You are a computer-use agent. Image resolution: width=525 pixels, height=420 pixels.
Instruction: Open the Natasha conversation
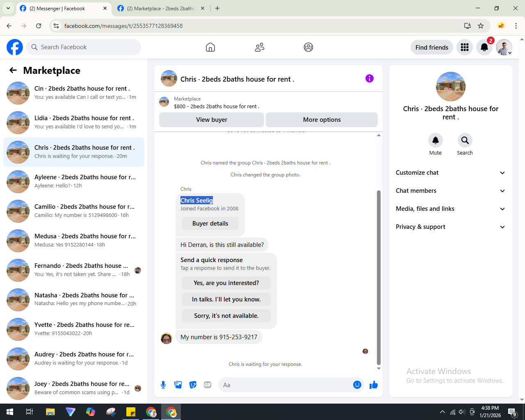coord(74,300)
